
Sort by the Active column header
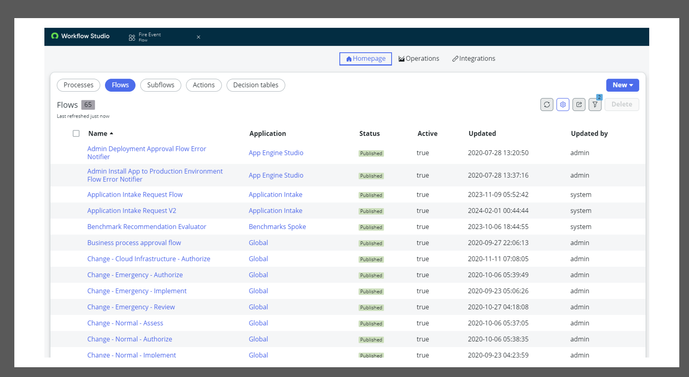click(427, 133)
